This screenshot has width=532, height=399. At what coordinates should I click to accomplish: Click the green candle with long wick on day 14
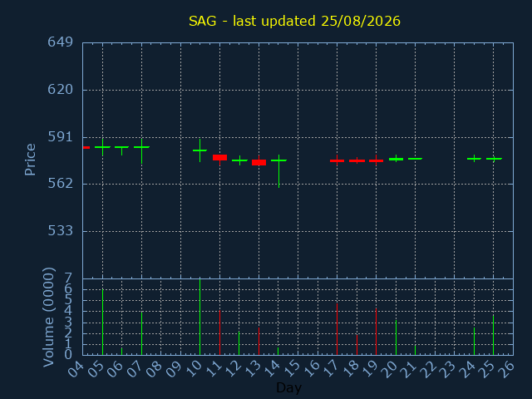tap(279, 171)
